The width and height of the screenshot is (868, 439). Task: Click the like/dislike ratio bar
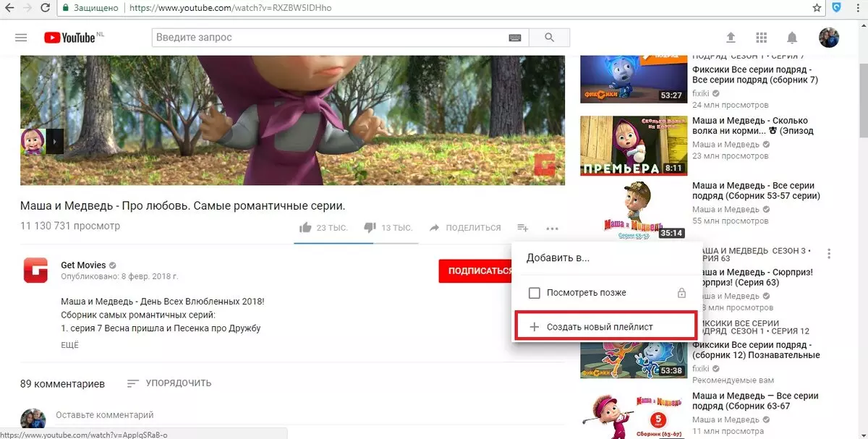[x=356, y=243]
